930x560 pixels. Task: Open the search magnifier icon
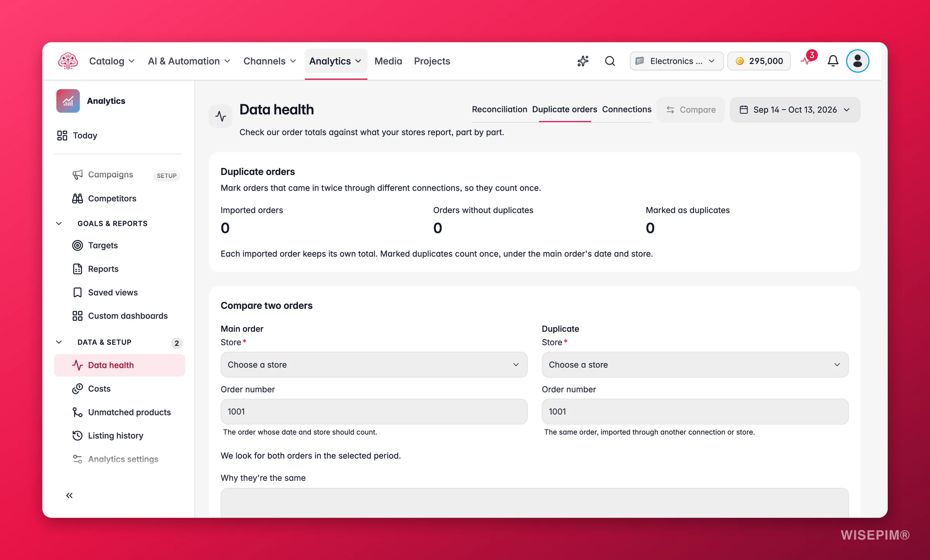click(x=610, y=61)
